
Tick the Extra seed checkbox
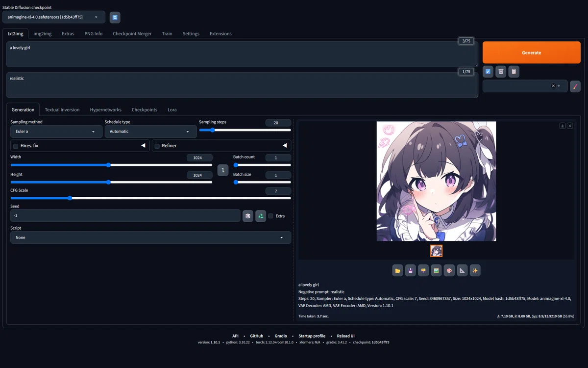click(x=271, y=216)
